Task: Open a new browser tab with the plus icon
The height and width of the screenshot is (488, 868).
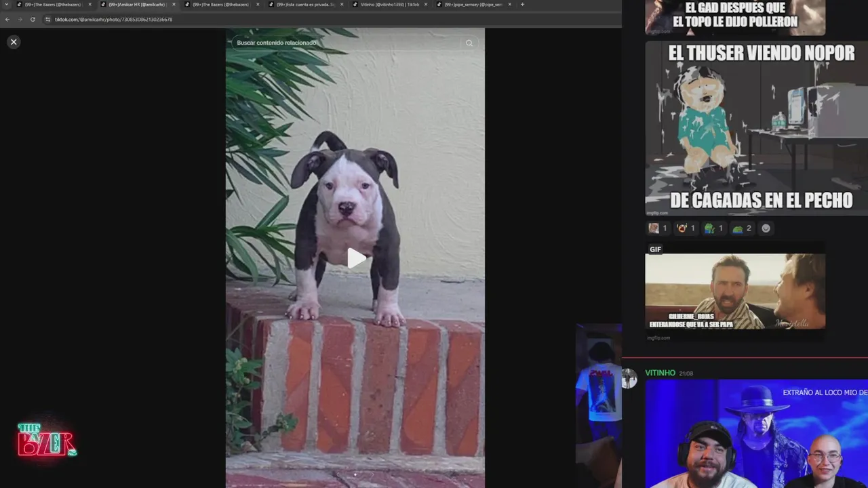Action: [522, 5]
